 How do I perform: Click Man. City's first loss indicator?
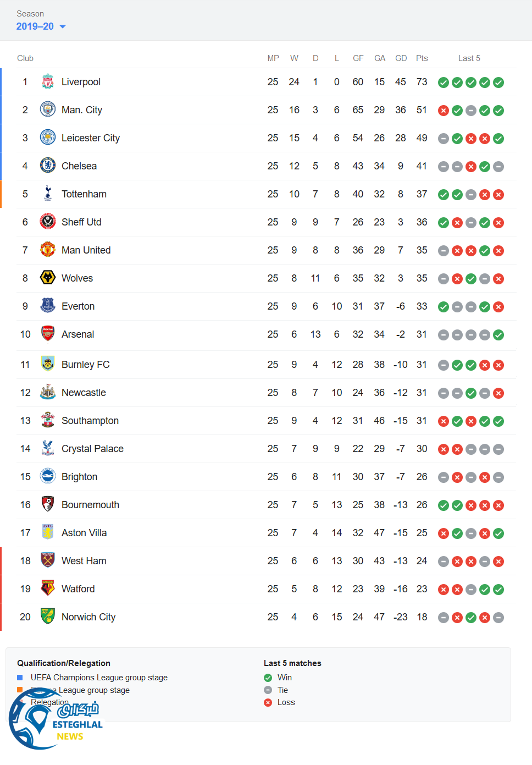(x=443, y=111)
